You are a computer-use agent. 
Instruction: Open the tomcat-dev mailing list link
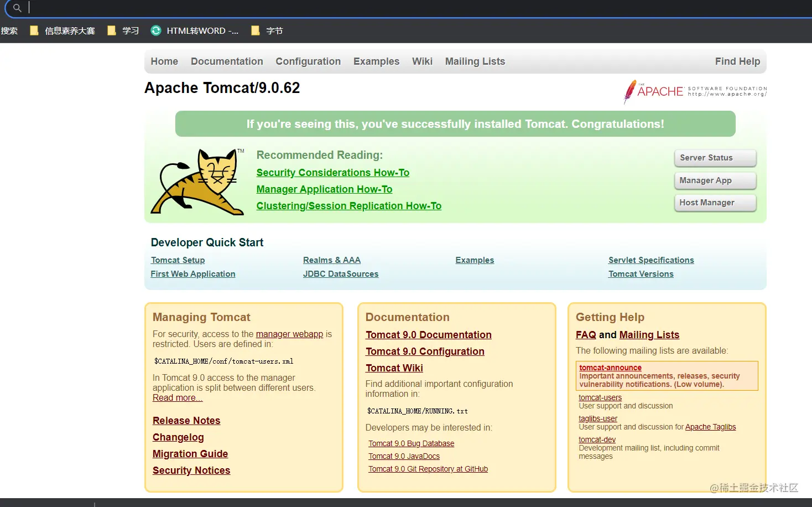coord(597,439)
